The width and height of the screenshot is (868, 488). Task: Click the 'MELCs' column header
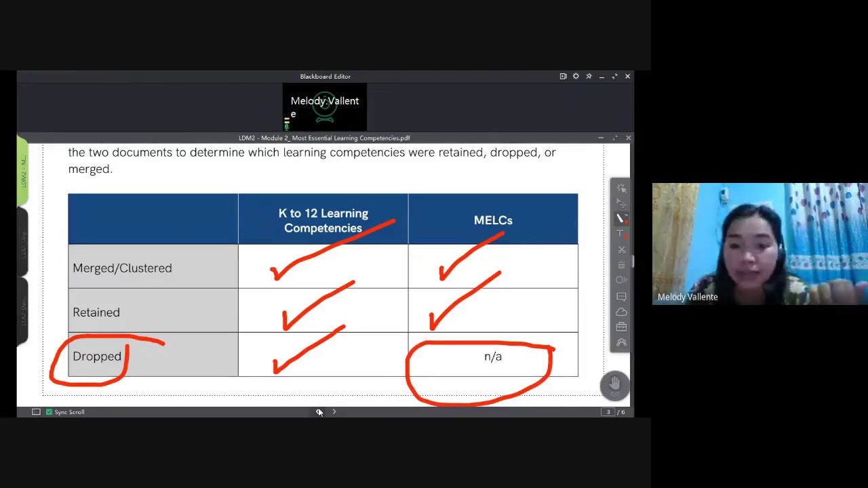493,219
